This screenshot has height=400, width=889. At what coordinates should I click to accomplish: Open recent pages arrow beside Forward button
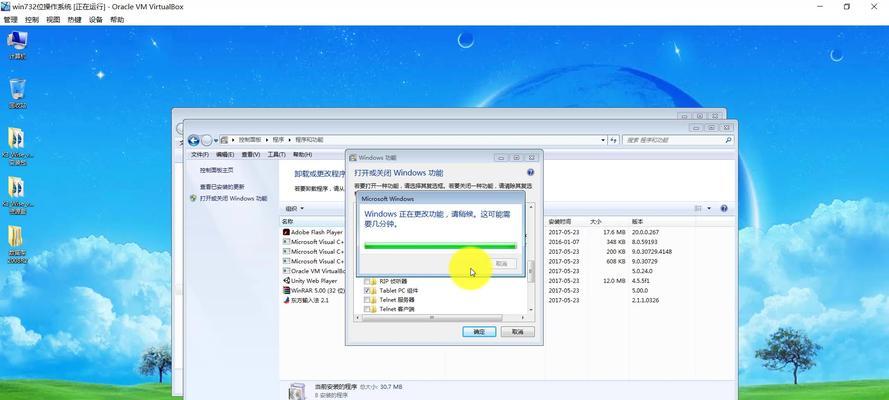216,141
